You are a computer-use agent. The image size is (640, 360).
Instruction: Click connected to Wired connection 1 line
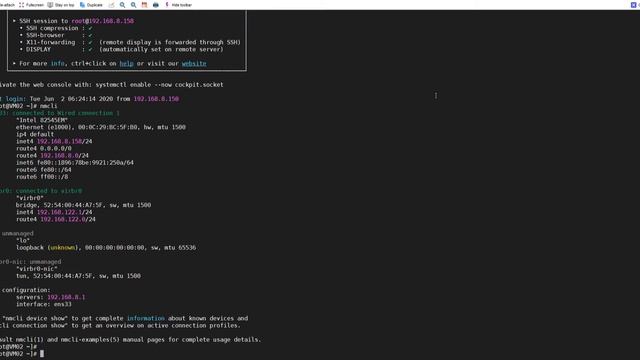(60, 113)
